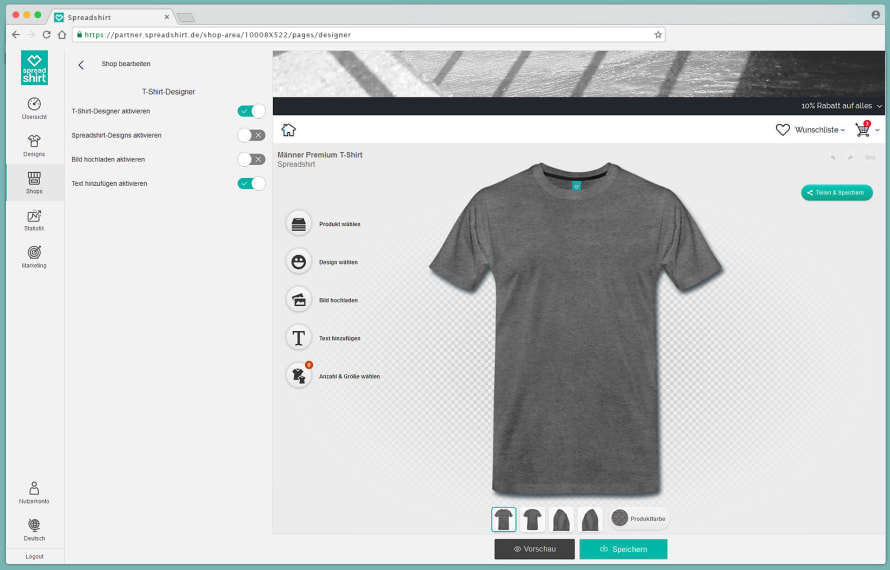The image size is (890, 570).
Task: Open a new browser tab
Action: point(186,18)
